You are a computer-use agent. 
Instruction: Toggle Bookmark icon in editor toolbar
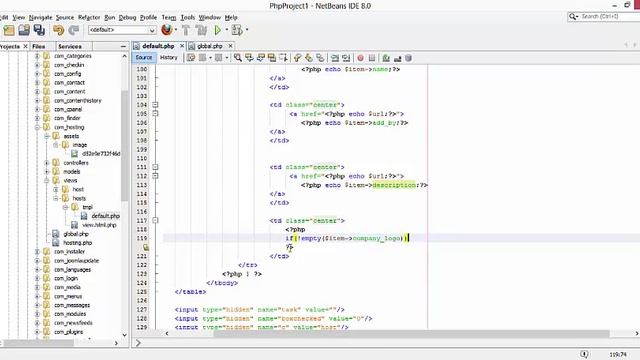click(x=320, y=58)
